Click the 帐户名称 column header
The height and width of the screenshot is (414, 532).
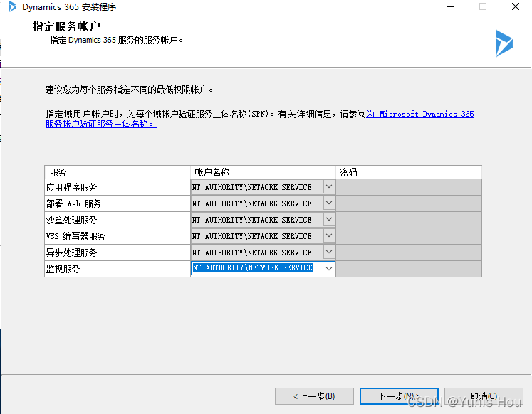(x=263, y=172)
